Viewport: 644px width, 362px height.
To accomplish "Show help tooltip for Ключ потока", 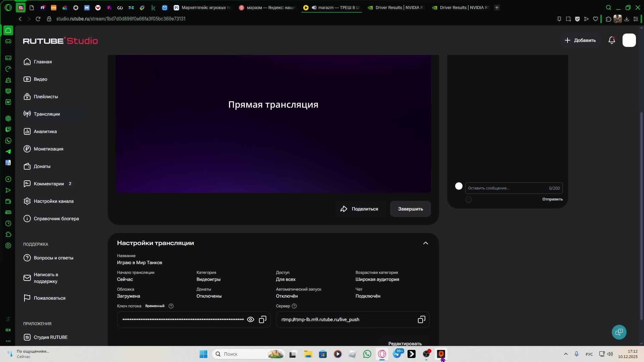I will [x=171, y=306].
